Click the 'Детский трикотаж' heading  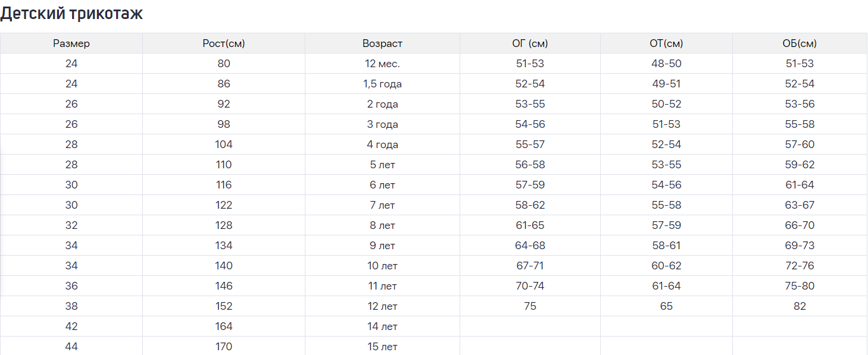(x=71, y=14)
